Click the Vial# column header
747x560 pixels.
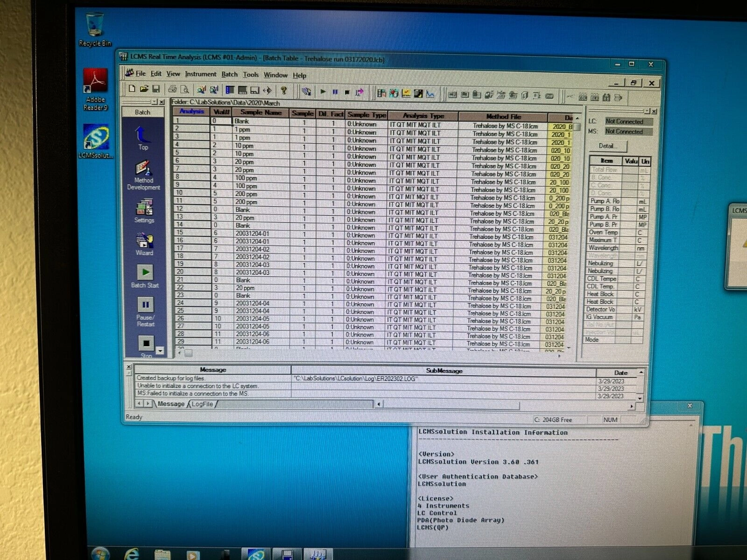221,112
